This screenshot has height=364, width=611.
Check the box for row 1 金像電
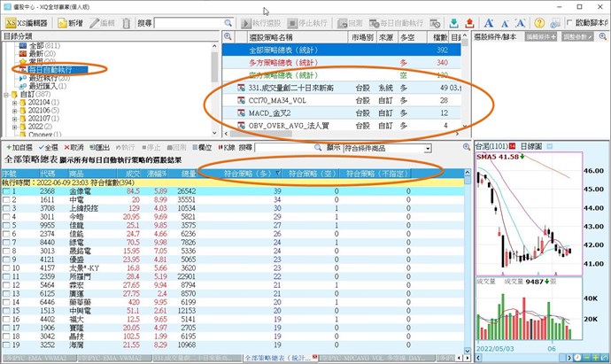click(6, 190)
